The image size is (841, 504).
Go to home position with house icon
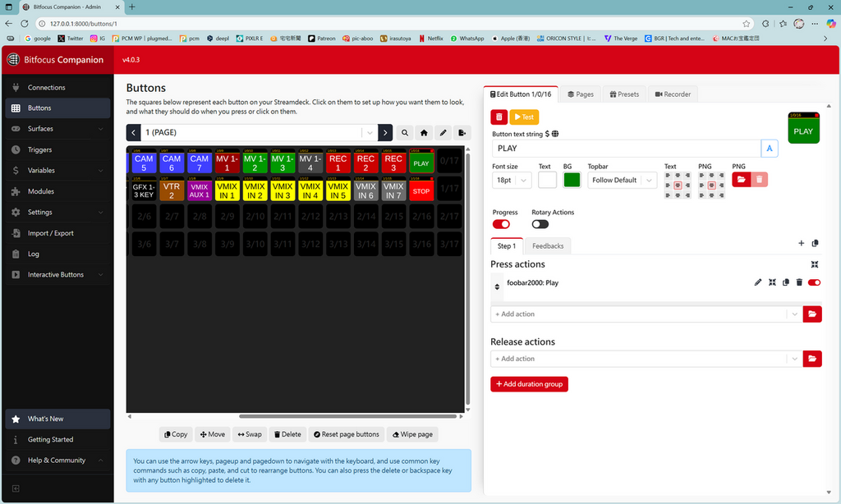pos(424,132)
